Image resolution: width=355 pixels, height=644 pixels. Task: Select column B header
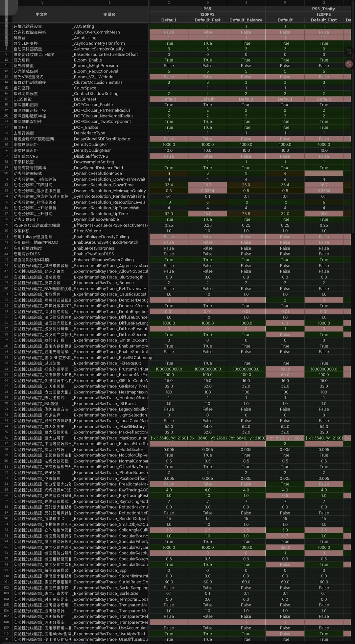click(x=109, y=3)
